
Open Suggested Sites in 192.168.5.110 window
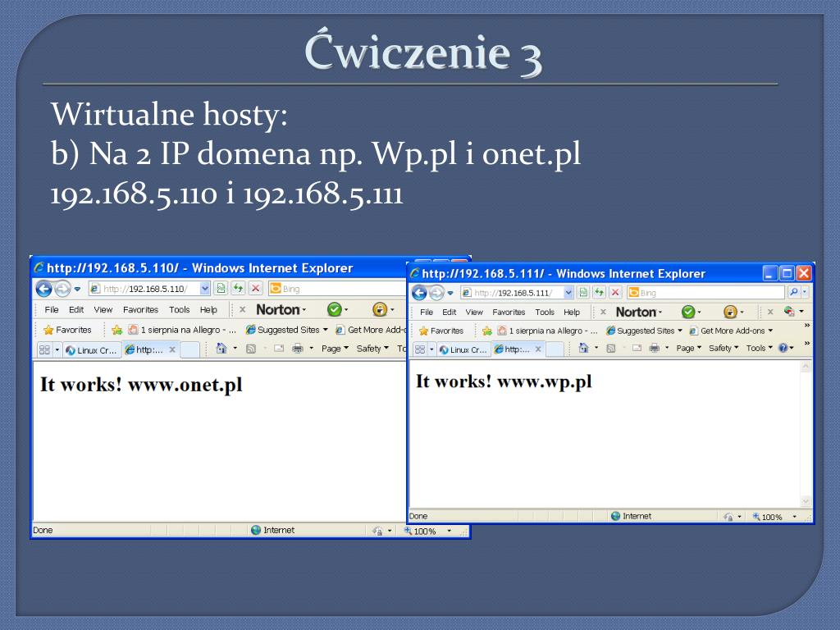click(x=286, y=330)
